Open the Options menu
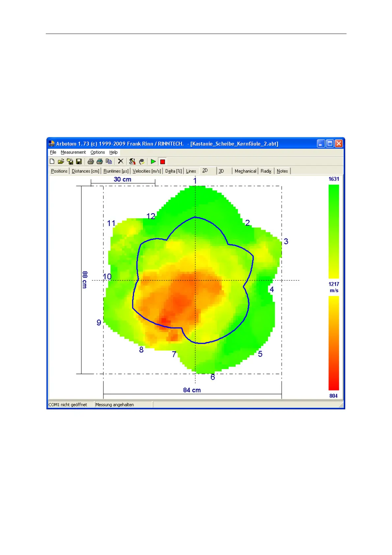Image resolution: width=392 pixels, height=555 pixels. click(98, 152)
